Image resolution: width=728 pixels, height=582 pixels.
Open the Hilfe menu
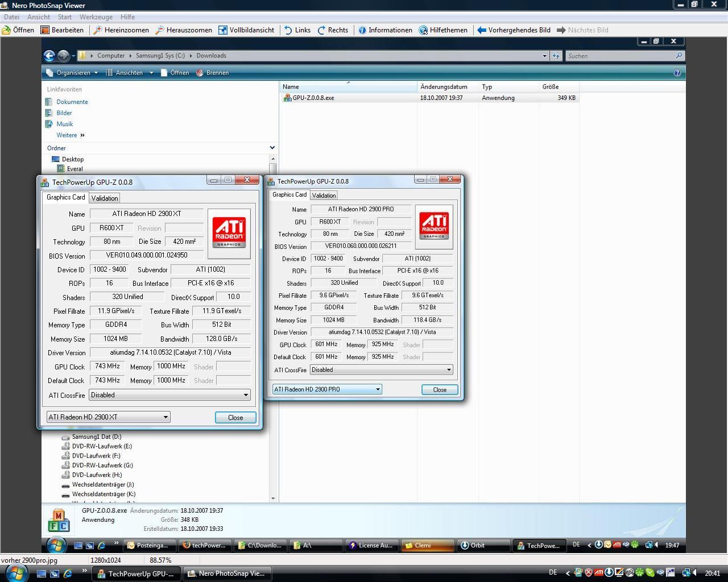127,17
